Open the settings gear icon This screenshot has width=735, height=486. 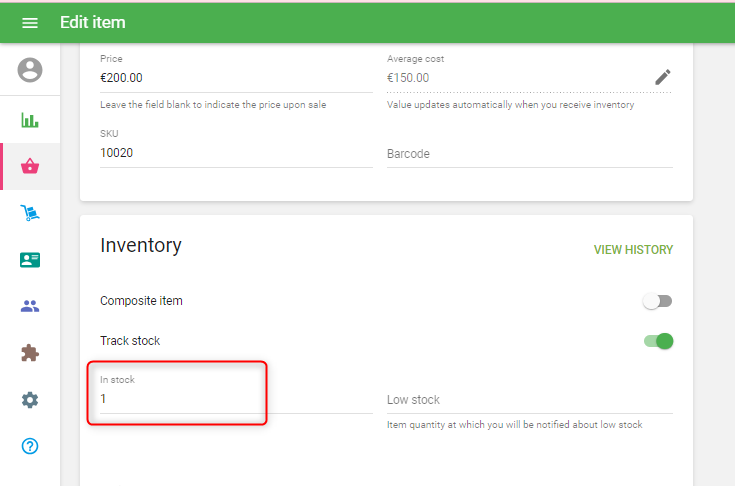(30, 400)
